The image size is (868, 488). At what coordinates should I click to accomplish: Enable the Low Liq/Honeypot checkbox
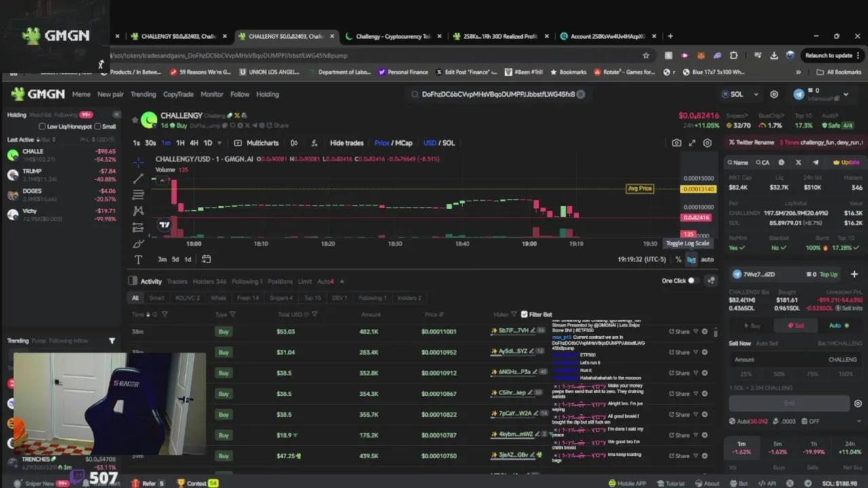point(42,127)
